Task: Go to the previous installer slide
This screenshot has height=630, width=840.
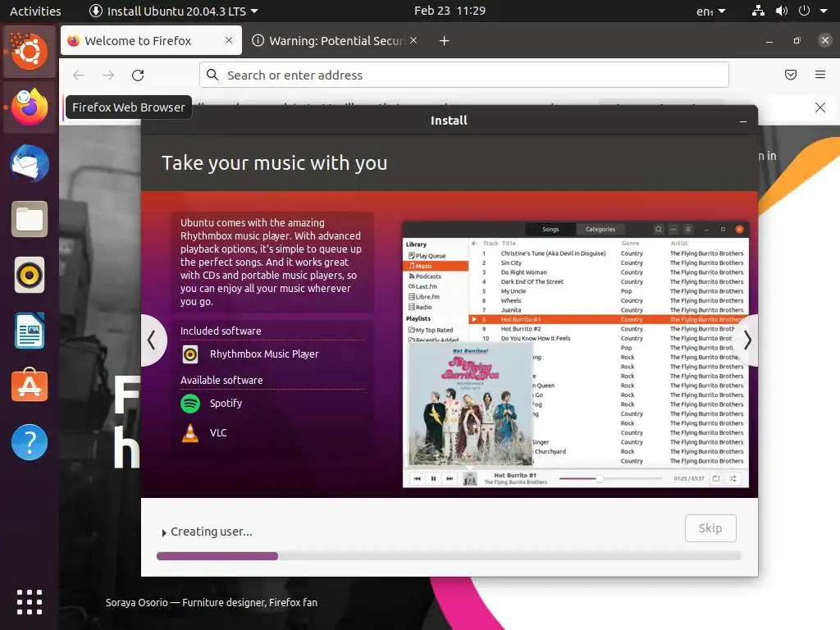Action: (x=153, y=340)
